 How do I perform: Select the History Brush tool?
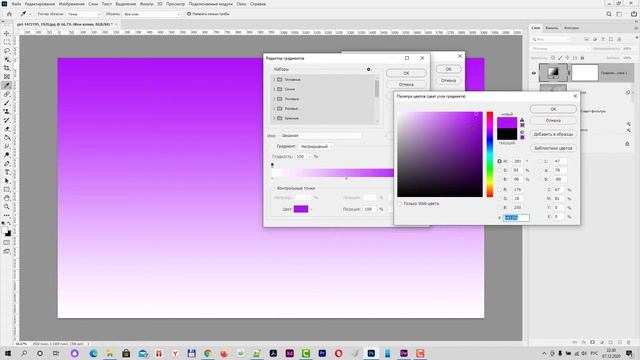[7, 120]
